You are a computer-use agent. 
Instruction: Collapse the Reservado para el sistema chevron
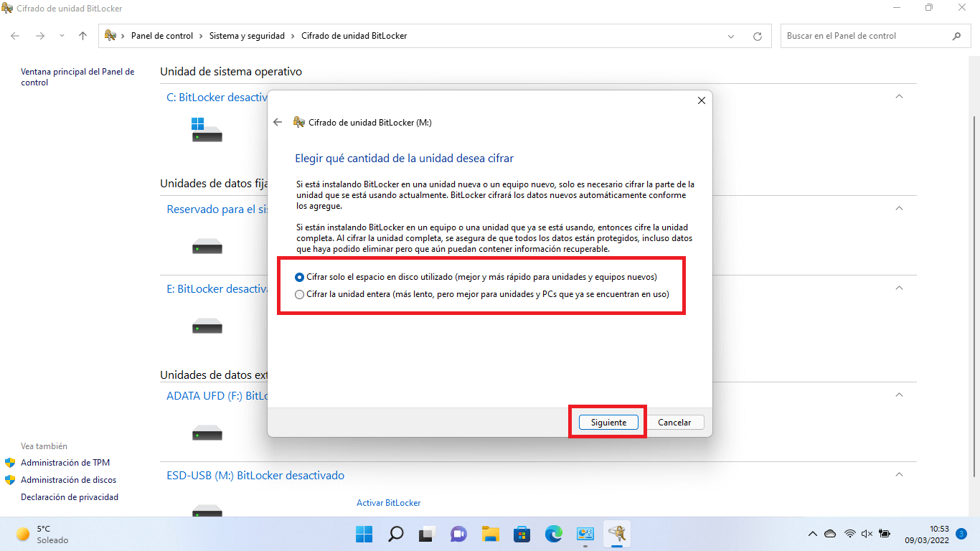(899, 209)
